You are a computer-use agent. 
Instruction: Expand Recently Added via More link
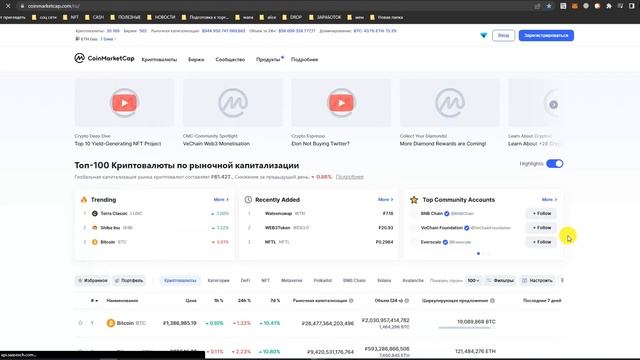tap(385, 200)
